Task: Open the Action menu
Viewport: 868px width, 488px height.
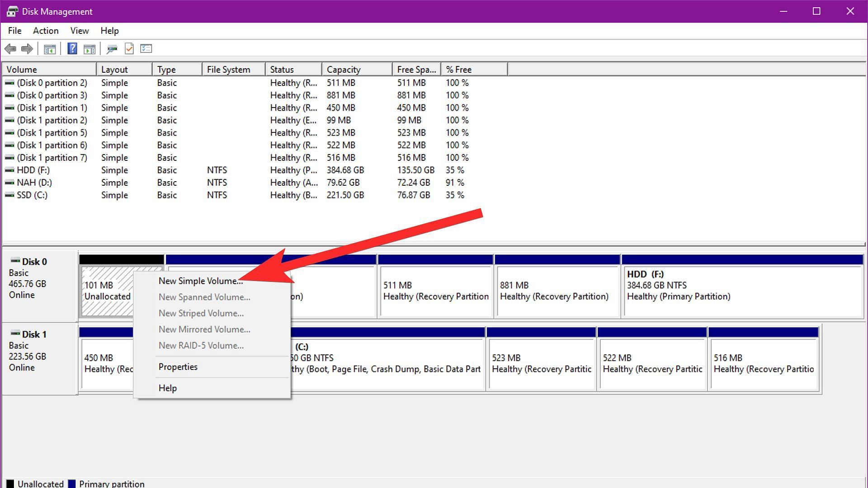Action: pyautogui.click(x=46, y=30)
